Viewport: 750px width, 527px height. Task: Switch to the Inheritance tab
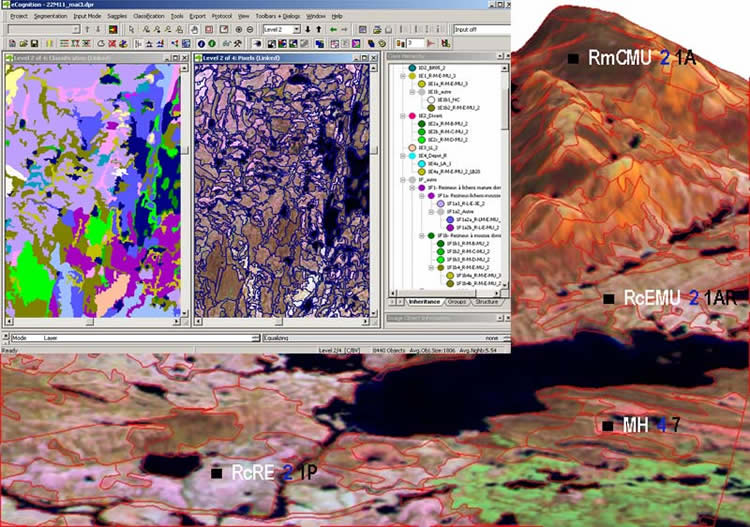point(424,302)
